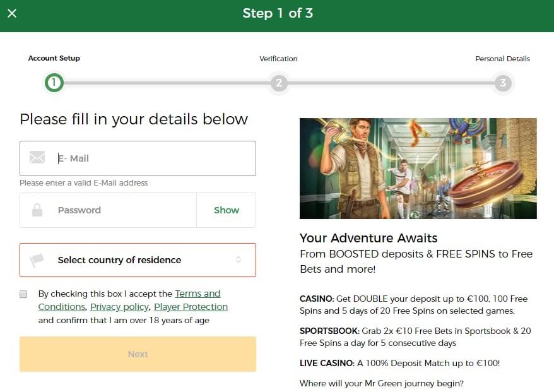Open the Terms and Conditions link
The image size is (554, 392).
197,294
